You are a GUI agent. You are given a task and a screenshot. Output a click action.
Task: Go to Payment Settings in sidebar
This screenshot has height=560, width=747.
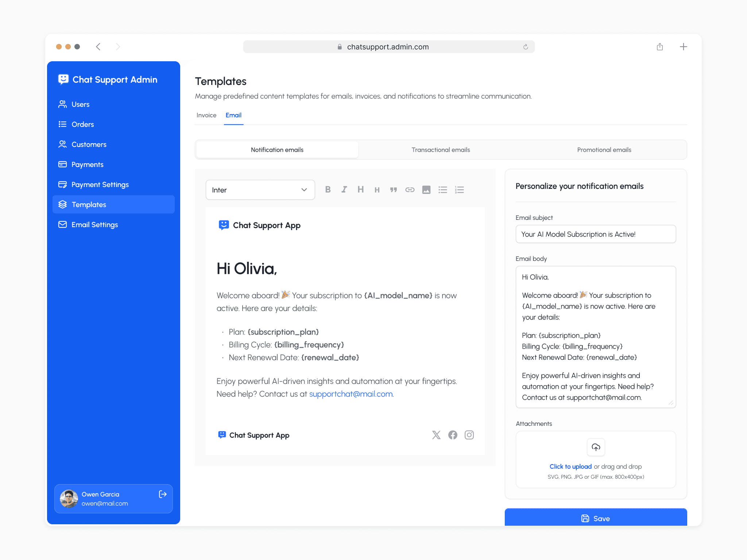pos(100,184)
